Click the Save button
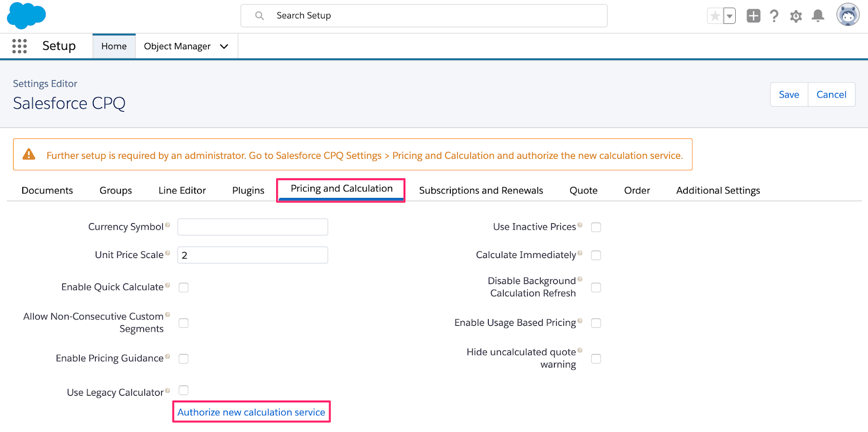 (x=789, y=95)
